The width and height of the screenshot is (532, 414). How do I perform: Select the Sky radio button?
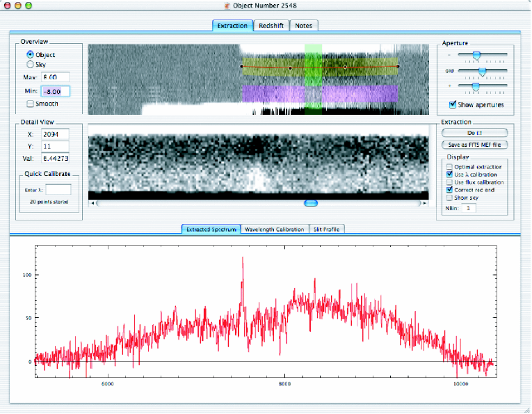coord(30,64)
